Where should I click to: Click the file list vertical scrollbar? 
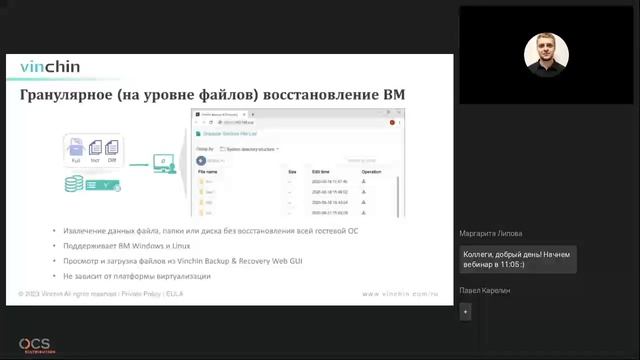[398, 196]
